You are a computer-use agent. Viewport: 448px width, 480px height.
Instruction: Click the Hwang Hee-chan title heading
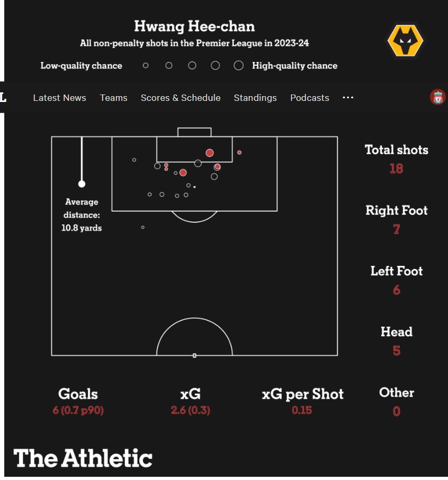tap(194, 26)
